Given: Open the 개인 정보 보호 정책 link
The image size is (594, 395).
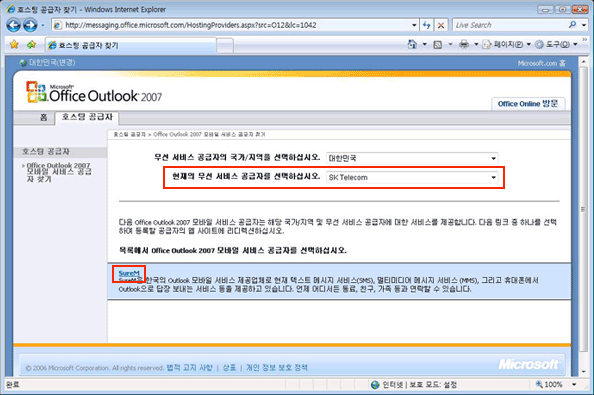Looking at the screenshot, I should pos(277,368).
